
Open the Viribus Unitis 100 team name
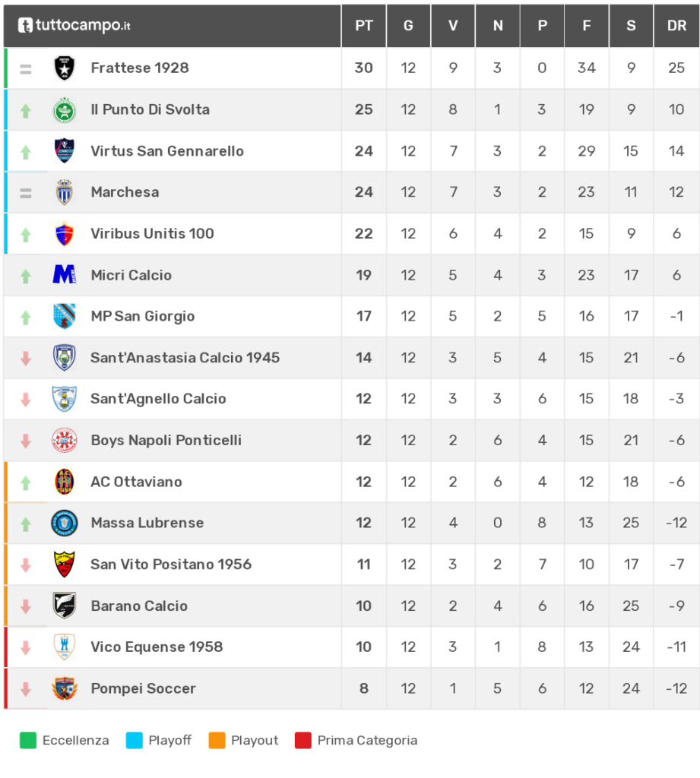click(153, 233)
